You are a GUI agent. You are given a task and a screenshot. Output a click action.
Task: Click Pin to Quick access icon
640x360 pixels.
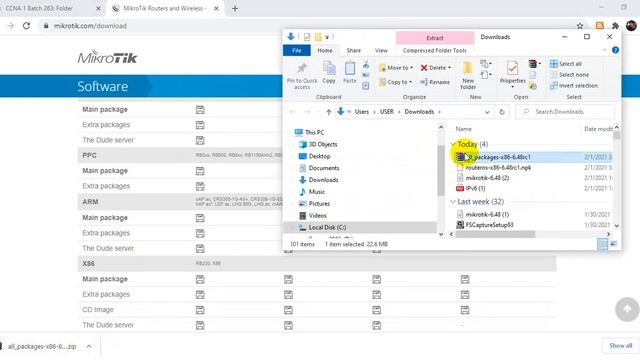pyautogui.click(x=302, y=68)
